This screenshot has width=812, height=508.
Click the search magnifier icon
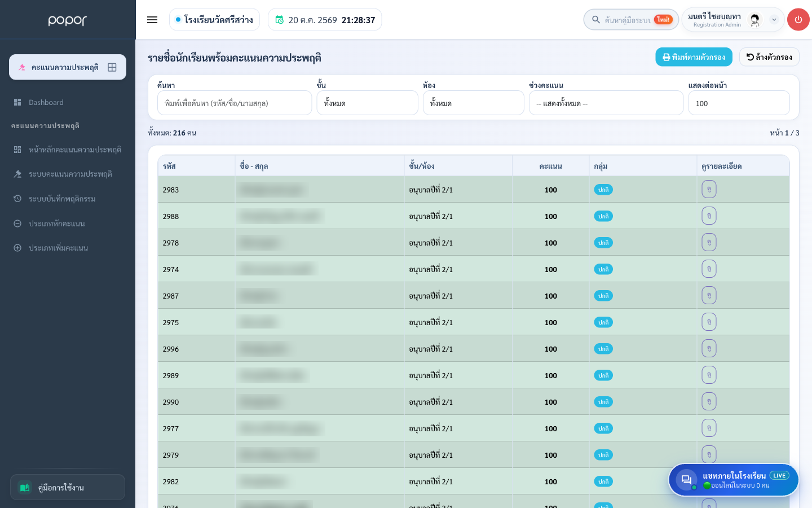coord(595,20)
